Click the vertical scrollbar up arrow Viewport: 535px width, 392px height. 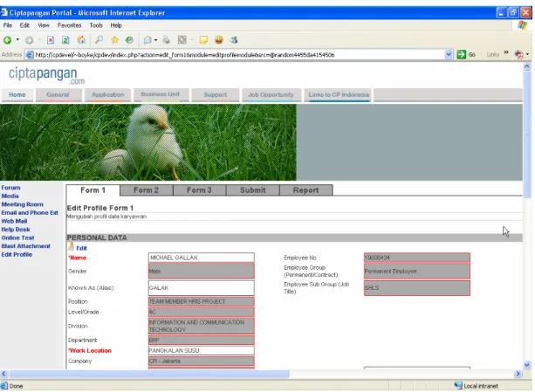[527, 66]
